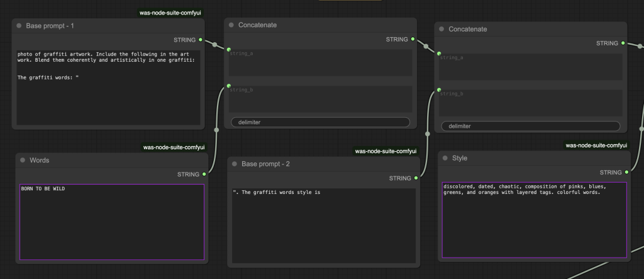Collapse the Base prompt - 1 node
The height and width of the screenshot is (279, 644).
point(19,26)
